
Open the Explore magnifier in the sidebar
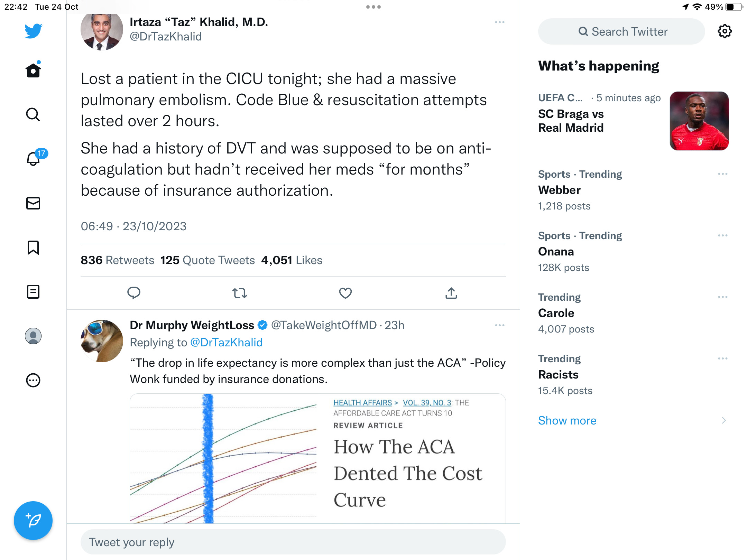pyautogui.click(x=33, y=114)
